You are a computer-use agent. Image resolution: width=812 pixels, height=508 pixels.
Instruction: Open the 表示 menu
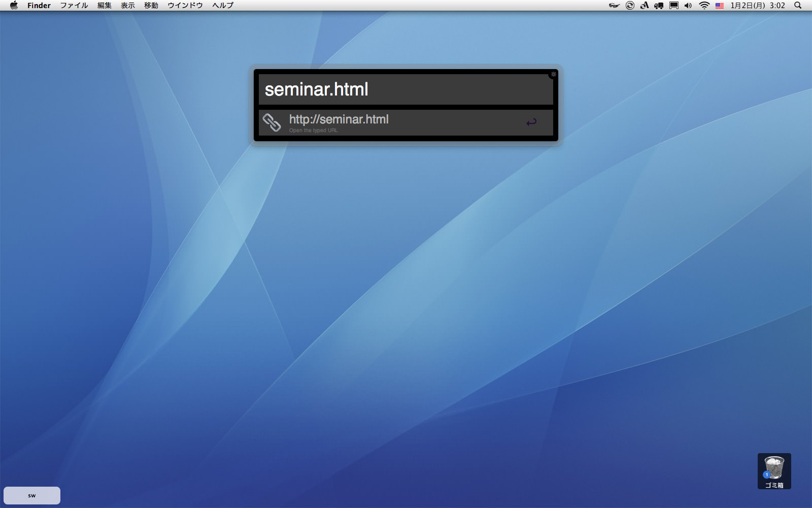point(128,6)
